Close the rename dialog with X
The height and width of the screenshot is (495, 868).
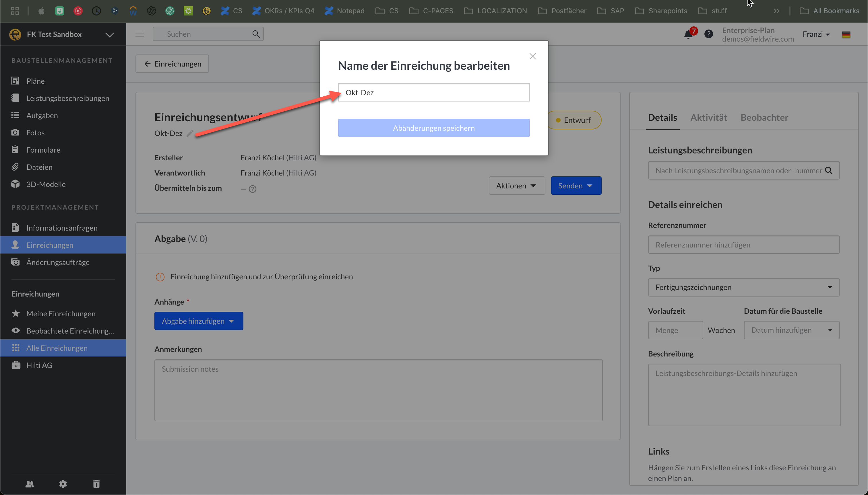pyautogui.click(x=532, y=56)
